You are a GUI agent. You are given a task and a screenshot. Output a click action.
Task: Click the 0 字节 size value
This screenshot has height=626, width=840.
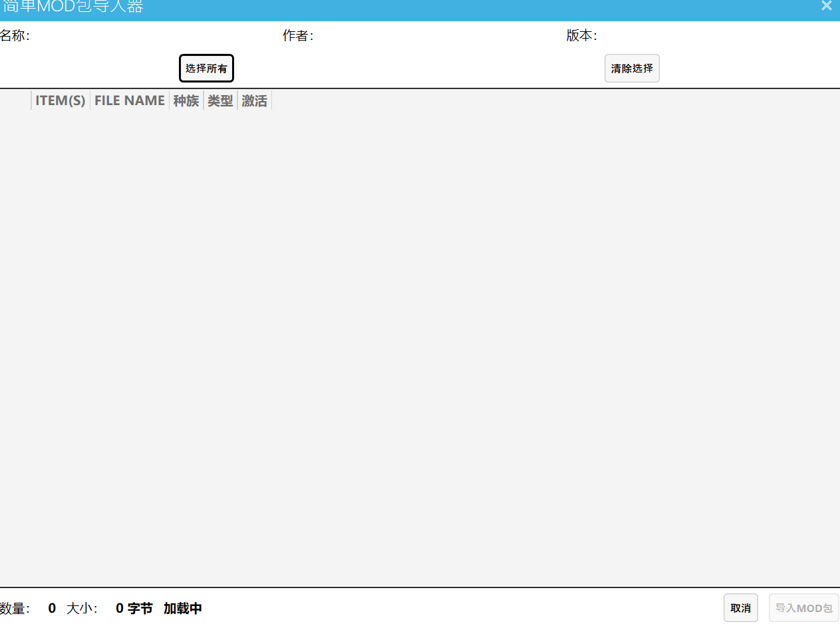(x=134, y=607)
